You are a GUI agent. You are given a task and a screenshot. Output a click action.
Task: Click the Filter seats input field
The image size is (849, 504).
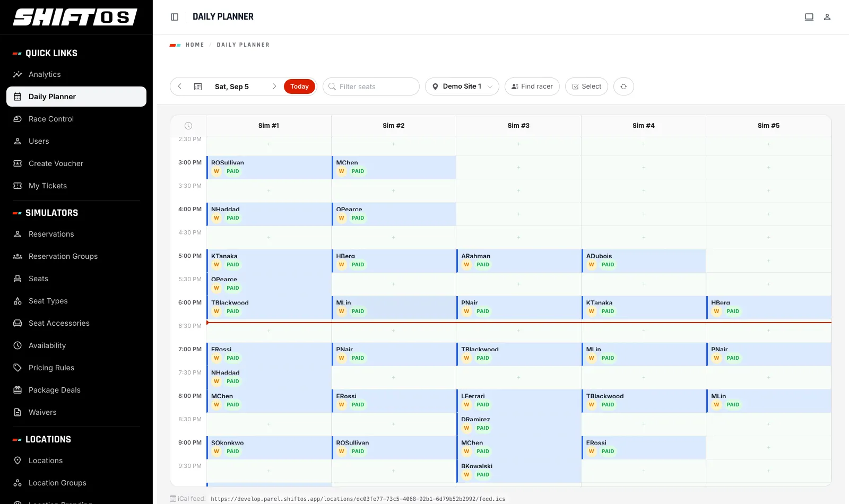pyautogui.click(x=371, y=86)
